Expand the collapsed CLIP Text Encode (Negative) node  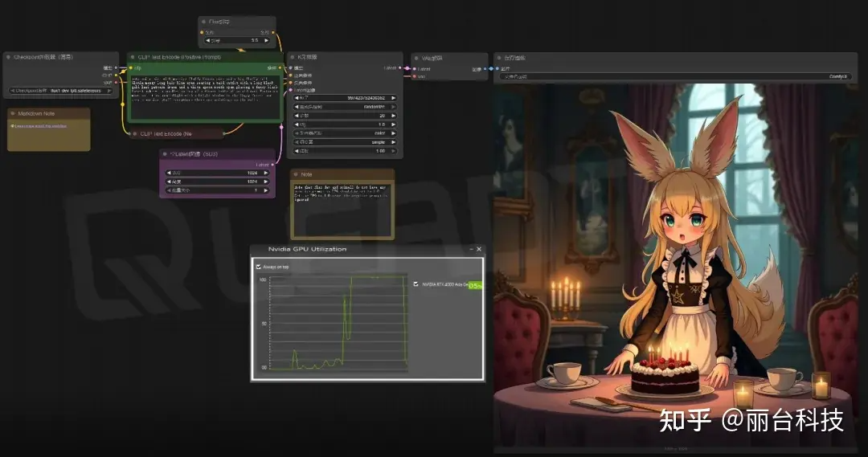(134, 133)
